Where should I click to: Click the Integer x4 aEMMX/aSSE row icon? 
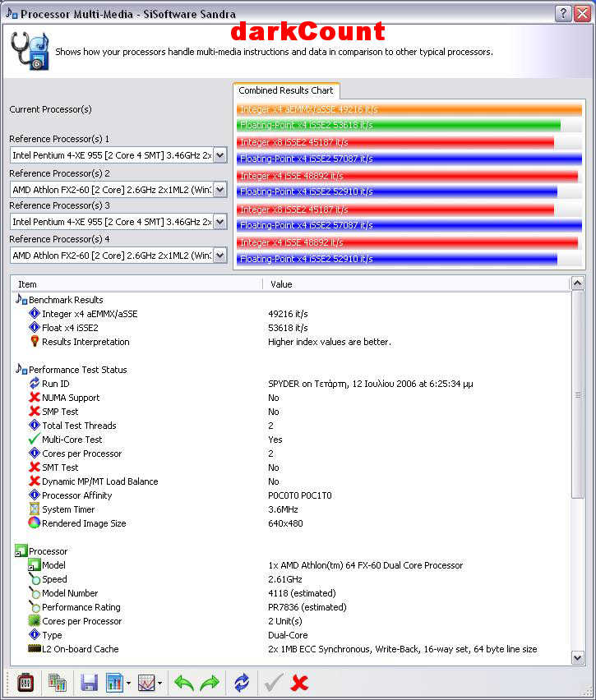tap(35, 313)
